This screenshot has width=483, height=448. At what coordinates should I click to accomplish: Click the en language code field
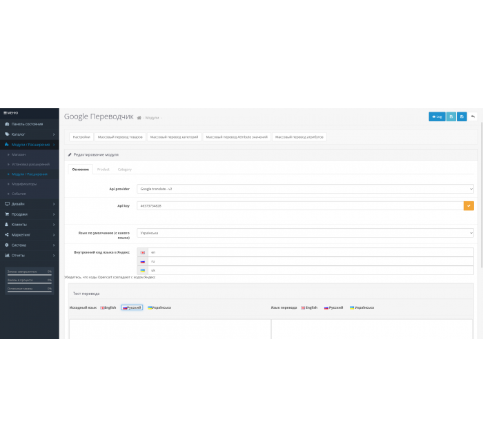[x=310, y=252]
